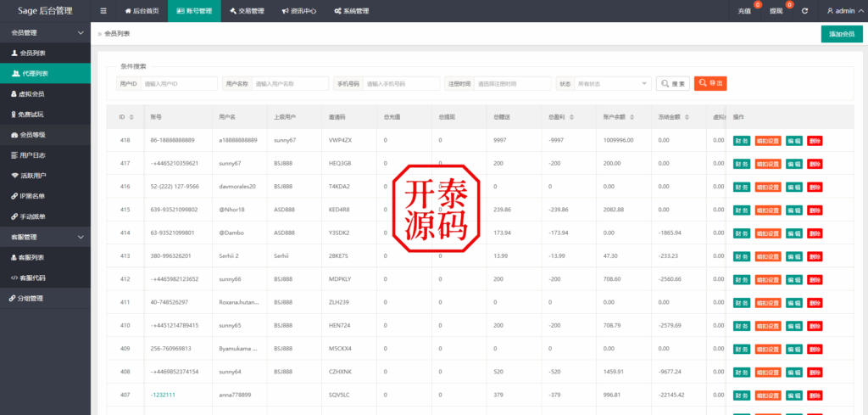Click 编辑 for ID 409
The width and height of the screenshot is (868, 415).
pyautogui.click(x=793, y=349)
